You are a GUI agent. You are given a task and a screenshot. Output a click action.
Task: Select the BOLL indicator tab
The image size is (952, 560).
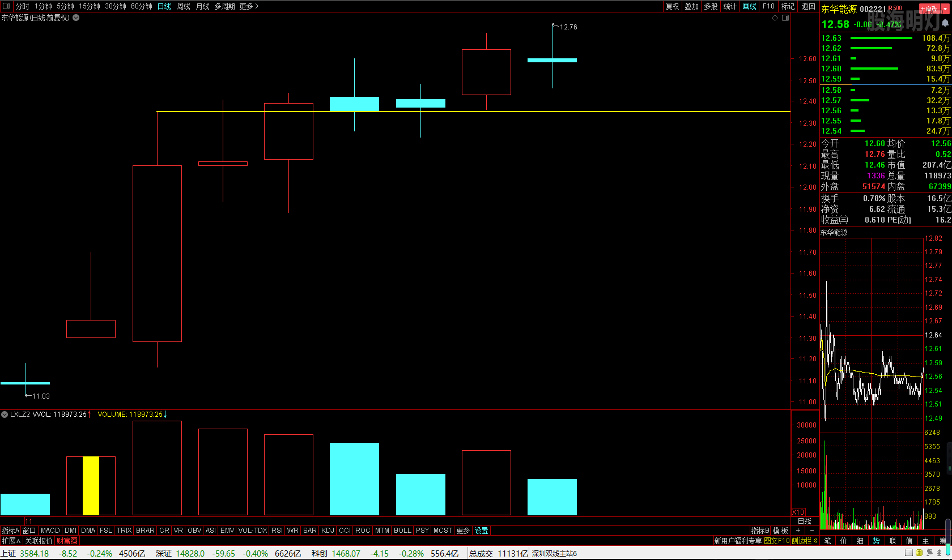coord(402,531)
